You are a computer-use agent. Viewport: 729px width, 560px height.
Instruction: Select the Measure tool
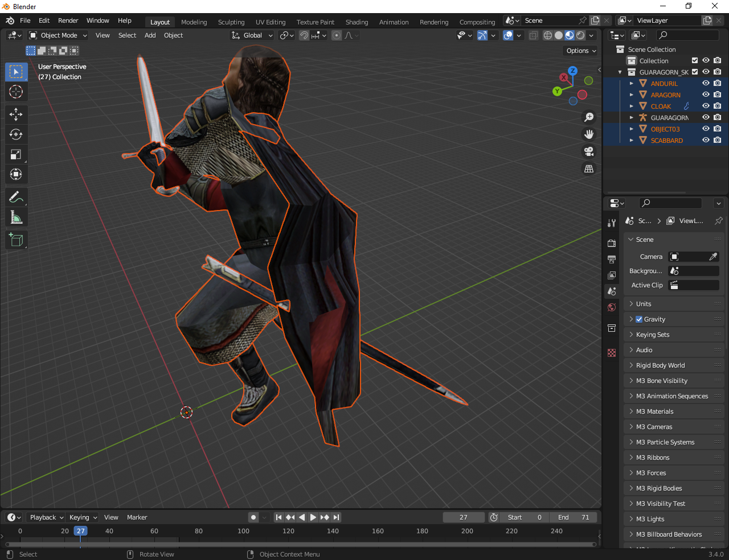[16, 217]
